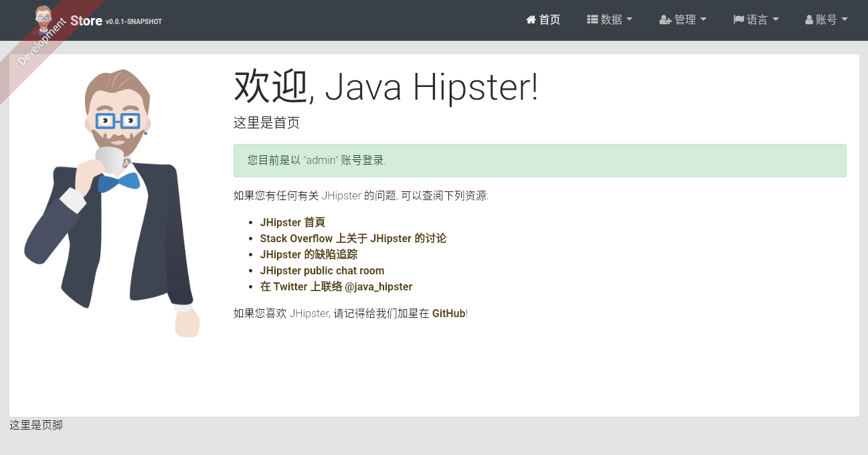Click the 欢迎, Java Hipster! heading
The image size is (868, 455).
click(385, 88)
